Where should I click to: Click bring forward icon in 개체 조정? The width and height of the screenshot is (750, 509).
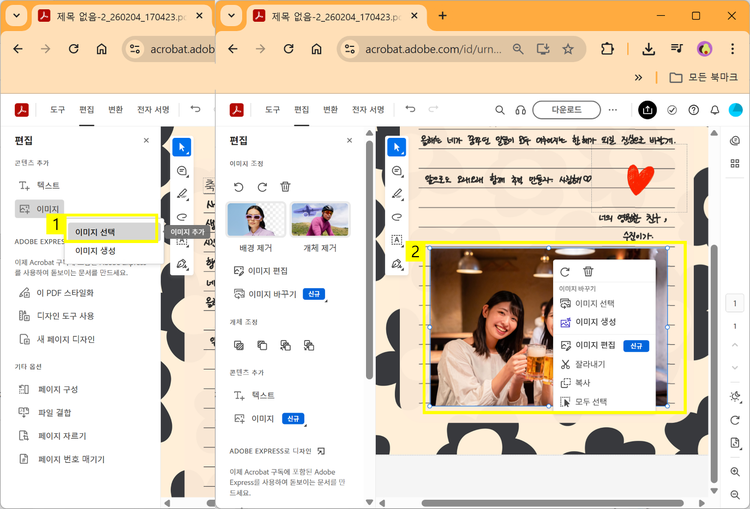[286, 345]
